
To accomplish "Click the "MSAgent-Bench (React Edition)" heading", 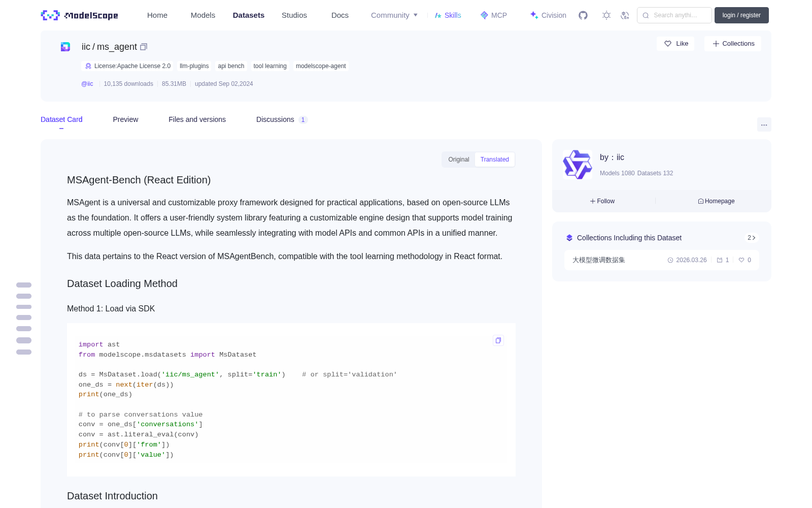I will (139, 180).
